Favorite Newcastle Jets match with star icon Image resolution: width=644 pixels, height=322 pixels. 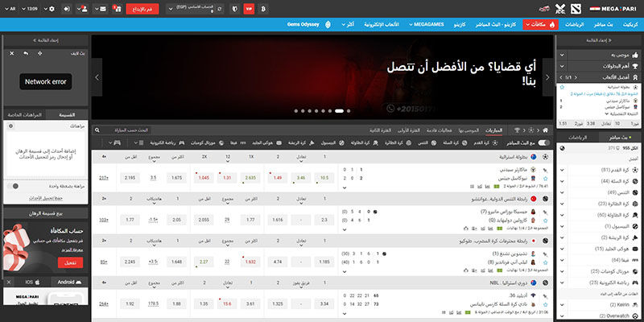(x=546, y=179)
